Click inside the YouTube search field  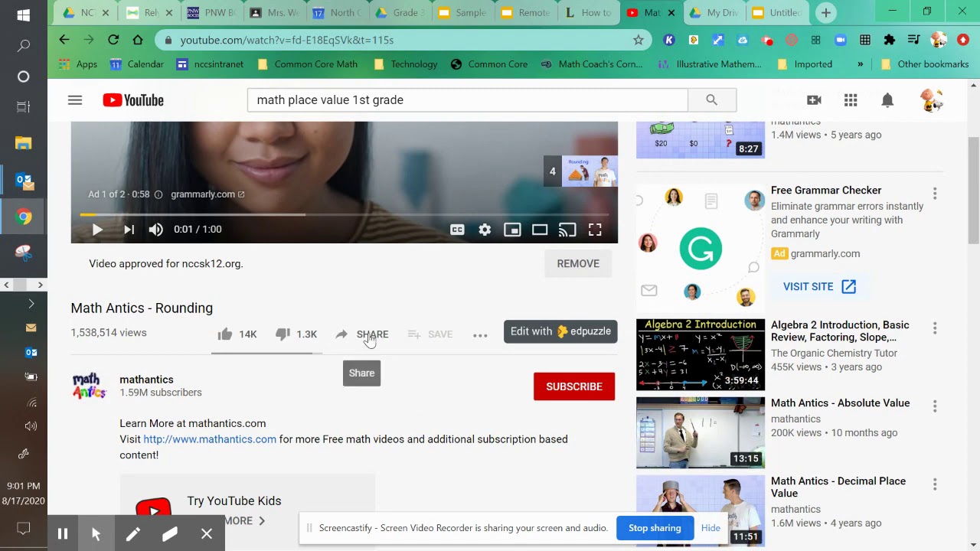467,99
